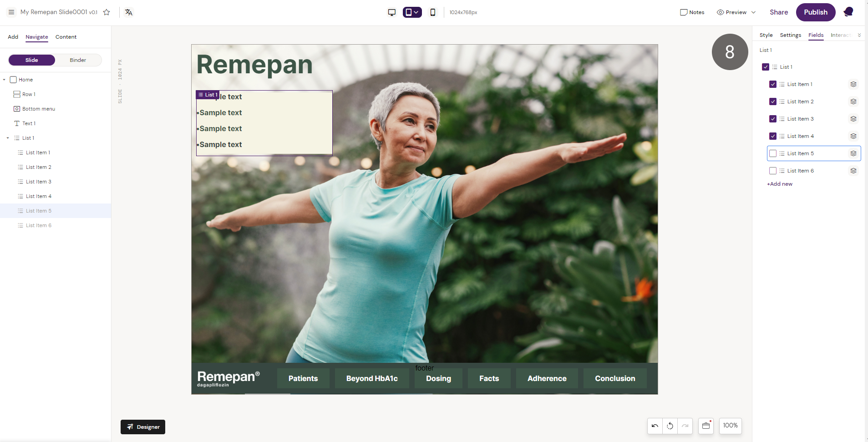Screen dimensions: 868x442
Task: Open the hamburger main menu
Action: click(11, 12)
